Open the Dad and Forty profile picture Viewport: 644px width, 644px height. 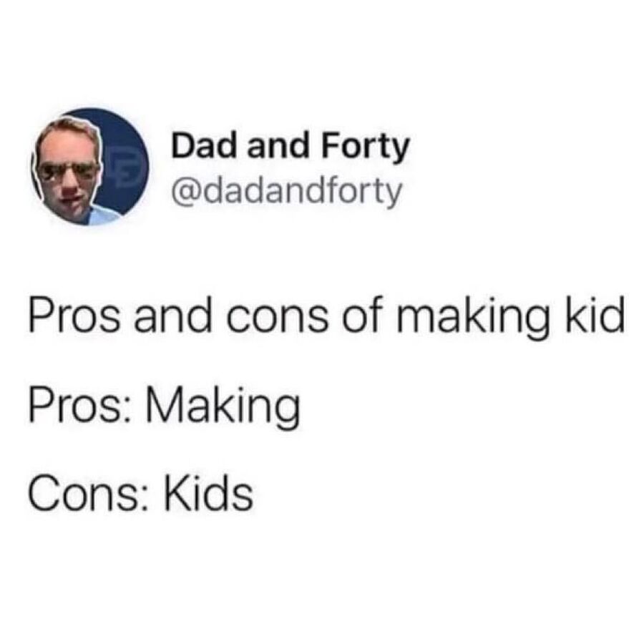click(89, 167)
